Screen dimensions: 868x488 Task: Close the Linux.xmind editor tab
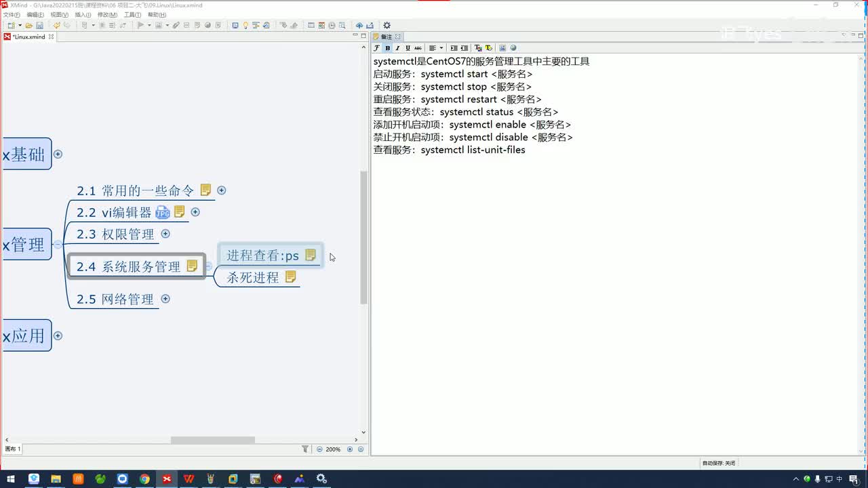51,37
